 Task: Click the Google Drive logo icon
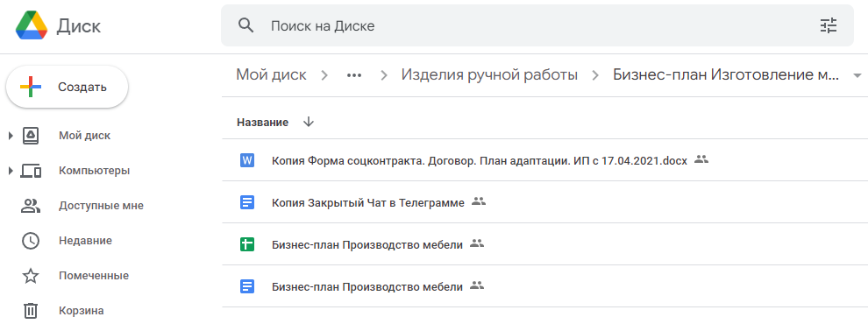(x=32, y=25)
